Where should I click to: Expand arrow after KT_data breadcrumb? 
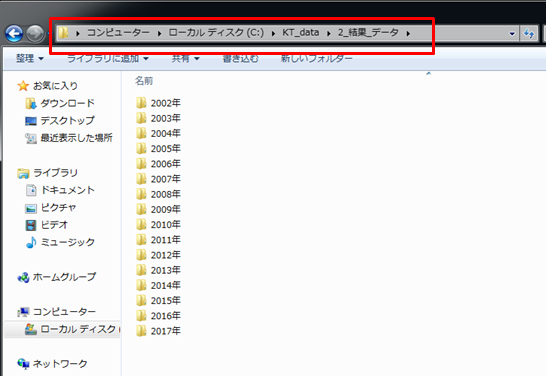coord(329,33)
